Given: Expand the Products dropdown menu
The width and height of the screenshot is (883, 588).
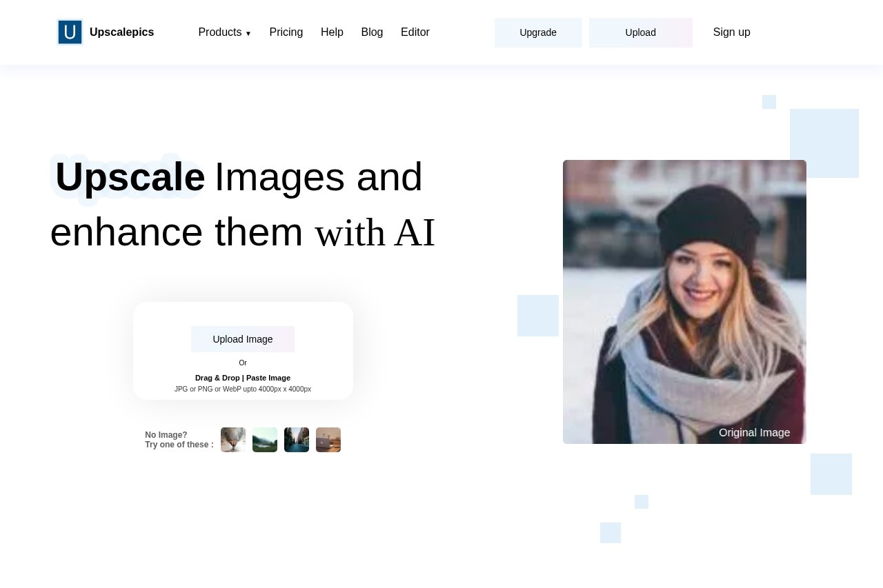Looking at the screenshot, I should (x=224, y=32).
